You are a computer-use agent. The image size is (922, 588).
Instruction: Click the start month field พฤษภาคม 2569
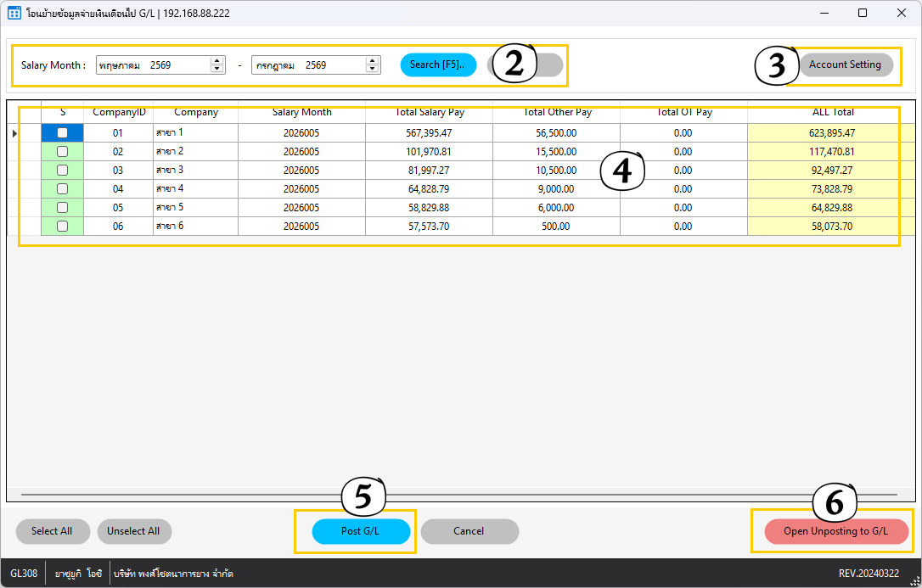pyautogui.click(x=153, y=65)
